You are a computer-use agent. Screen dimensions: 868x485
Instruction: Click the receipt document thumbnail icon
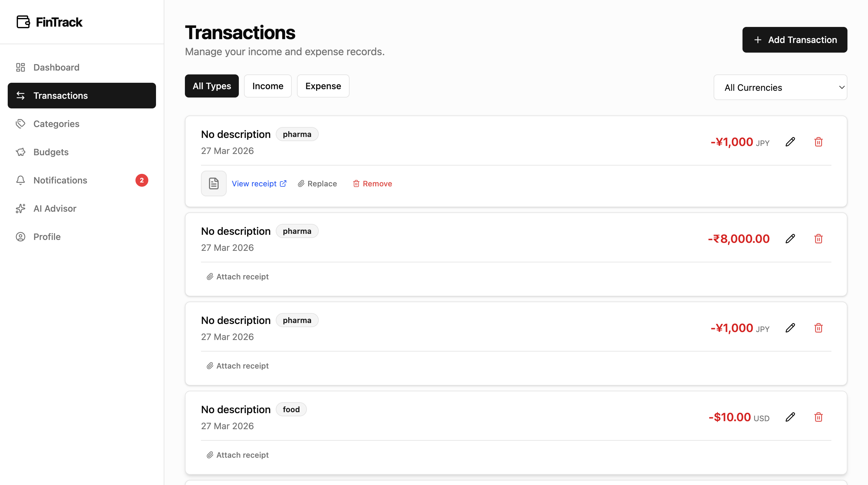click(214, 183)
